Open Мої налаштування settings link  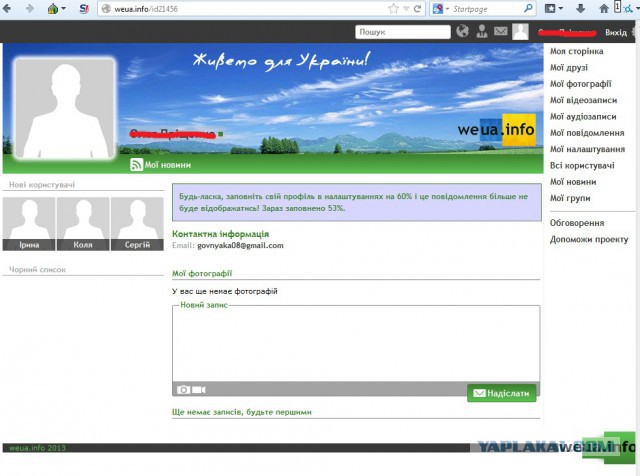587,149
